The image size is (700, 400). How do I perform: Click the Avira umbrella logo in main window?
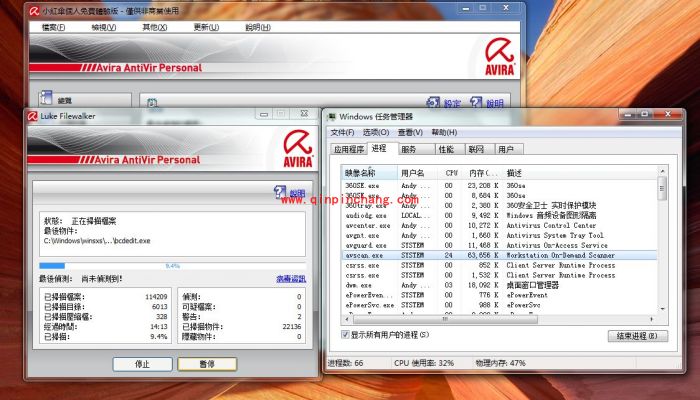point(500,56)
